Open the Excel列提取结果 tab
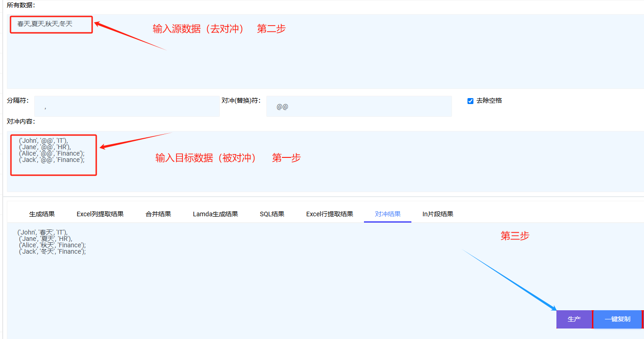 coord(100,214)
